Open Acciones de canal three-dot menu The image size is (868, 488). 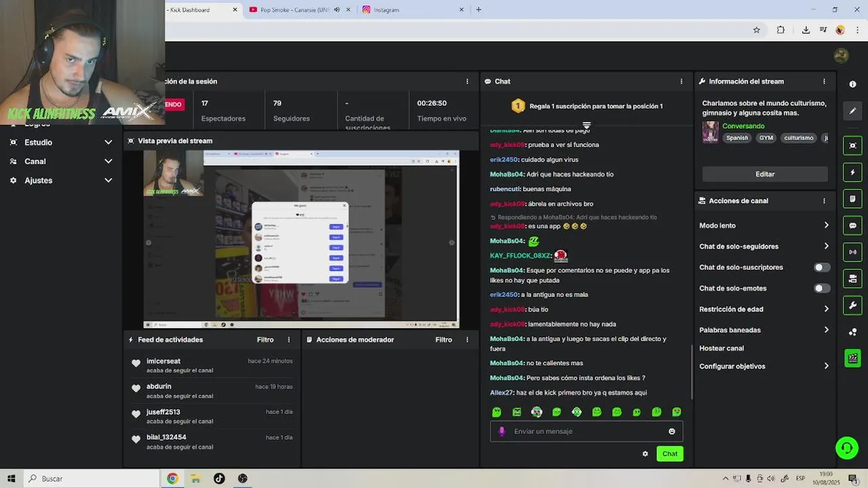point(824,201)
